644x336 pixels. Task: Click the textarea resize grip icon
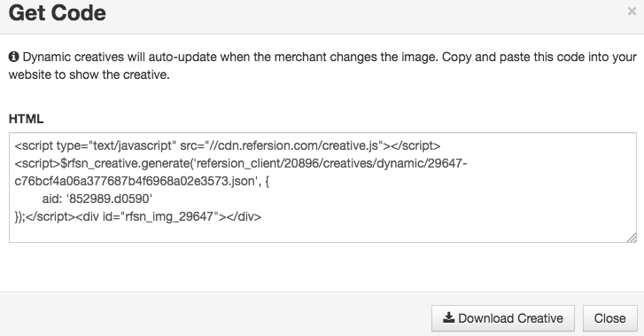(632, 238)
